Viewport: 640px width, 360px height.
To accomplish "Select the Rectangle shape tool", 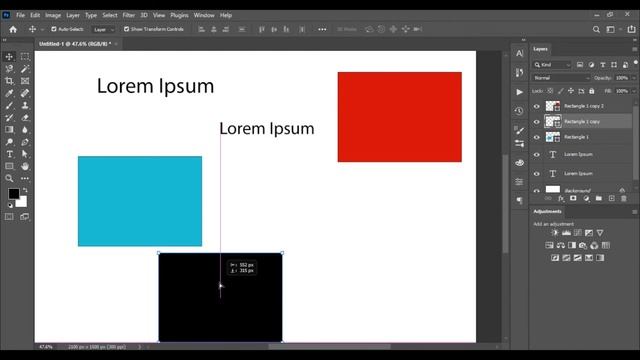I will coord(9,166).
